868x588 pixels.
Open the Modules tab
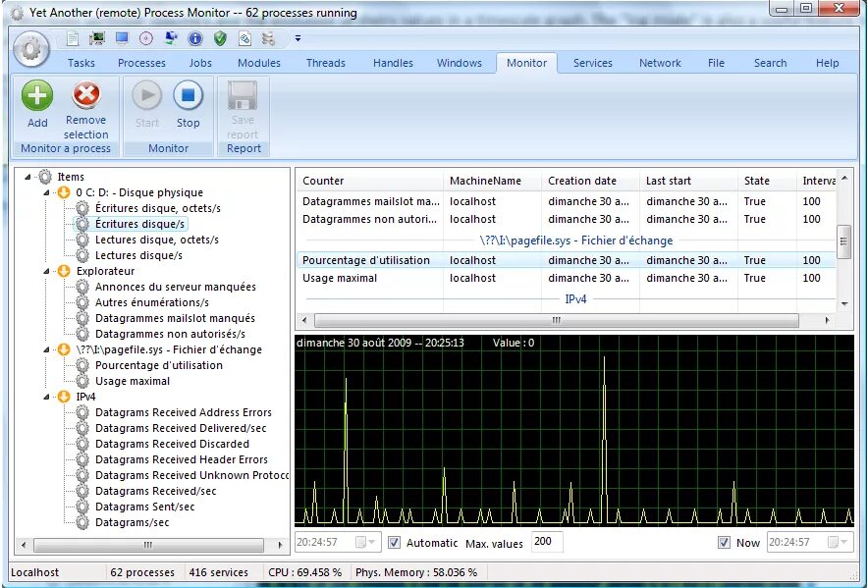point(259,63)
